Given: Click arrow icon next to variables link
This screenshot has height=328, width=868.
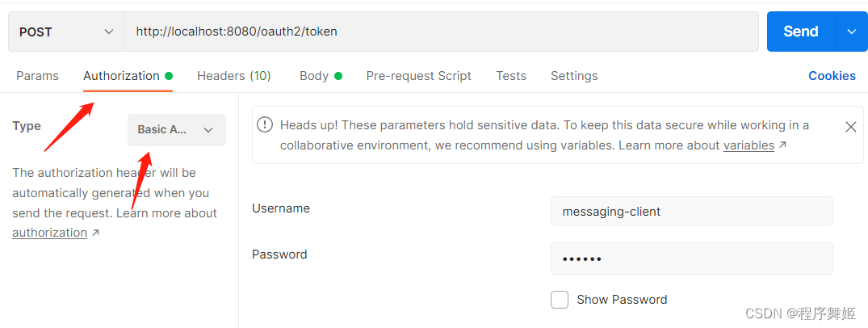Looking at the screenshot, I should [782, 145].
